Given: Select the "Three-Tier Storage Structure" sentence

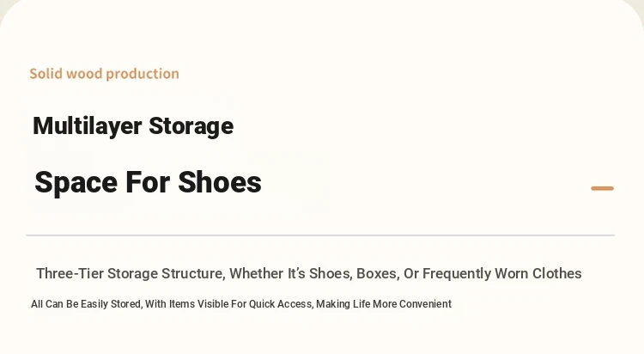Looking at the screenshot, I should 309,273.
